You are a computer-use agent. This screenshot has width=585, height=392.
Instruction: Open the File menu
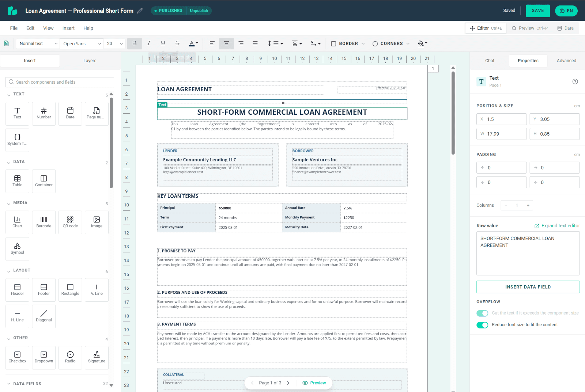coord(14,28)
